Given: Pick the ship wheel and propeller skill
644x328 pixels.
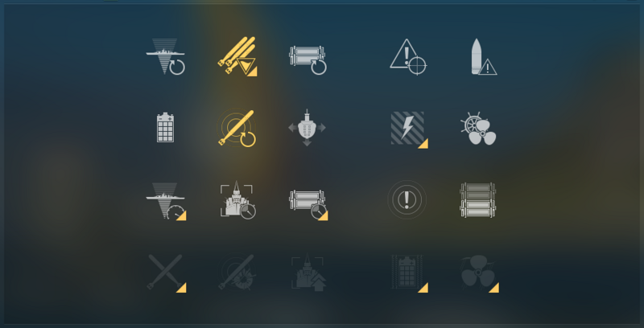Looking at the screenshot, I should pyautogui.click(x=478, y=129).
